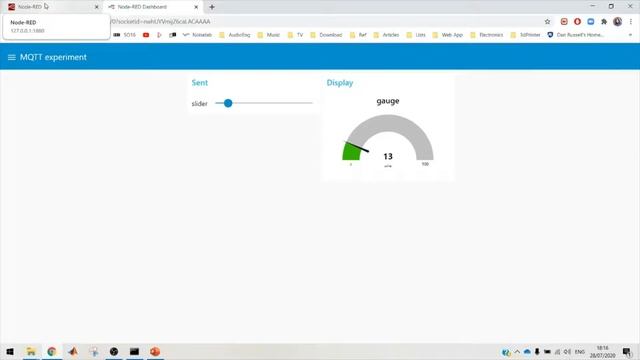Click the Chrome taskbar icon
Screen dimensions: 640x360
[52, 351]
